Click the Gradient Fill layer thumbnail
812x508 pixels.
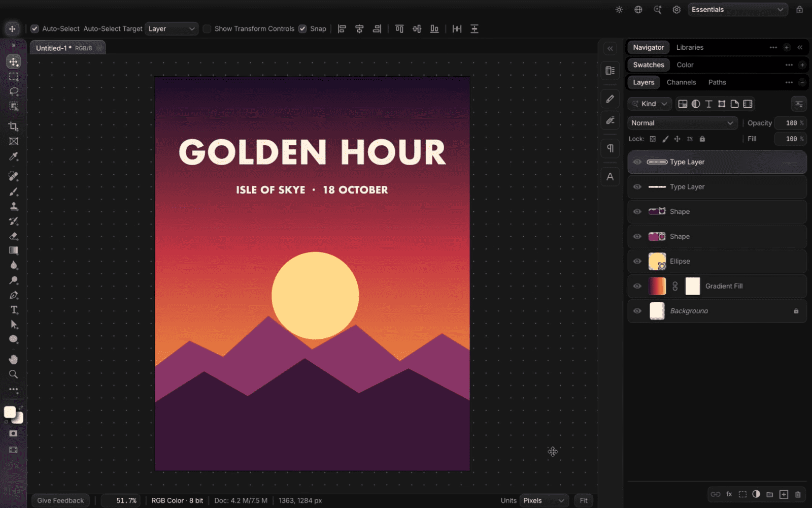[657, 286]
